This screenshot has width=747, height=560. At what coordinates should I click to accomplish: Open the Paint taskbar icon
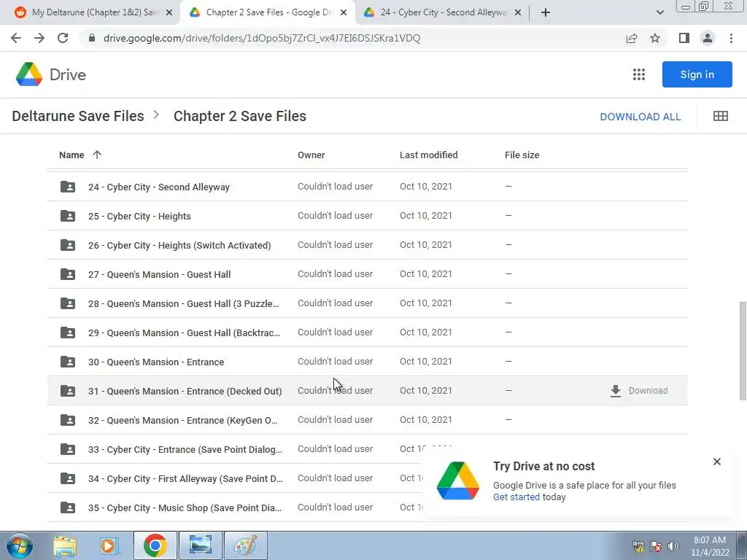pos(245,545)
